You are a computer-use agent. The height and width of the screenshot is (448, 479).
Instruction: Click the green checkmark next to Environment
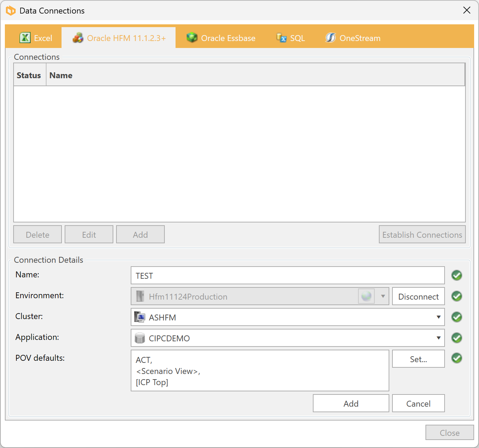(457, 296)
